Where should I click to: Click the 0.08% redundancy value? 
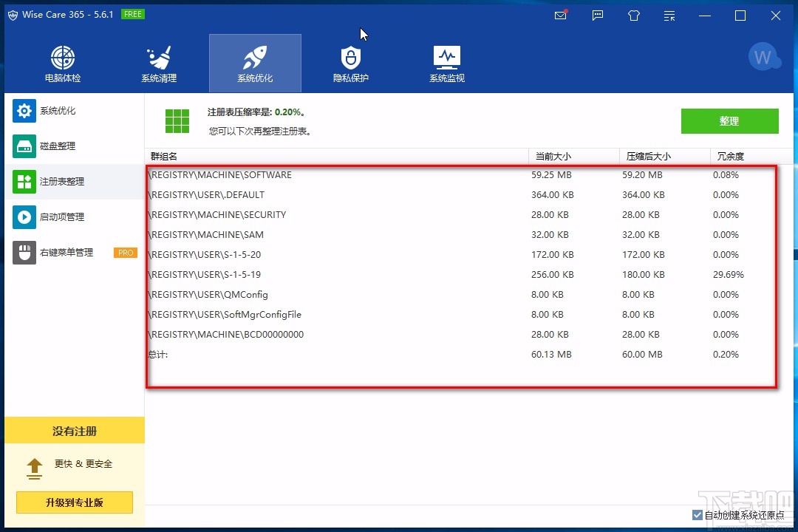click(x=726, y=174)
